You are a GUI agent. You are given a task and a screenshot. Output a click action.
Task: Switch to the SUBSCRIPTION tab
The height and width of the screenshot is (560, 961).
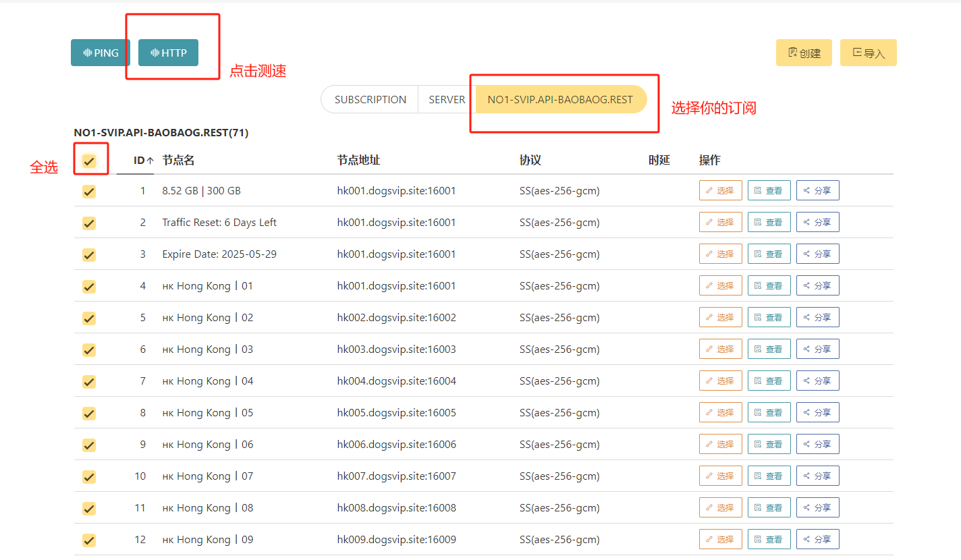(x=370, y=100)
